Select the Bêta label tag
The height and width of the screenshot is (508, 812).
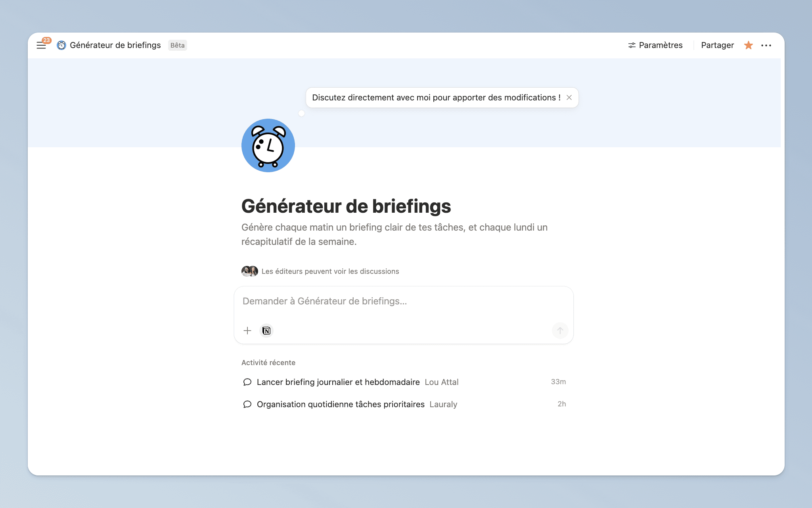(177, 45)
